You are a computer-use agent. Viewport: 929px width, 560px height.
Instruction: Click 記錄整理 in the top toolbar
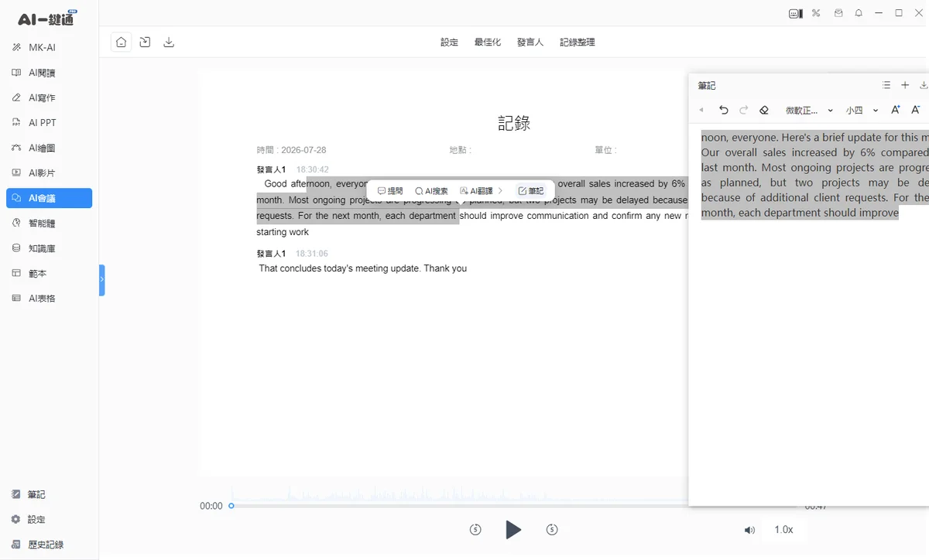pyautogui.click(x=578, y=43)
